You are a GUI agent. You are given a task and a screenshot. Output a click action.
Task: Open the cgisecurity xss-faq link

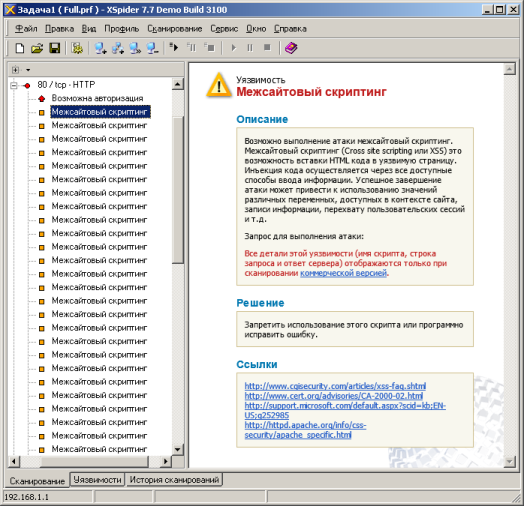pos(335,386)
